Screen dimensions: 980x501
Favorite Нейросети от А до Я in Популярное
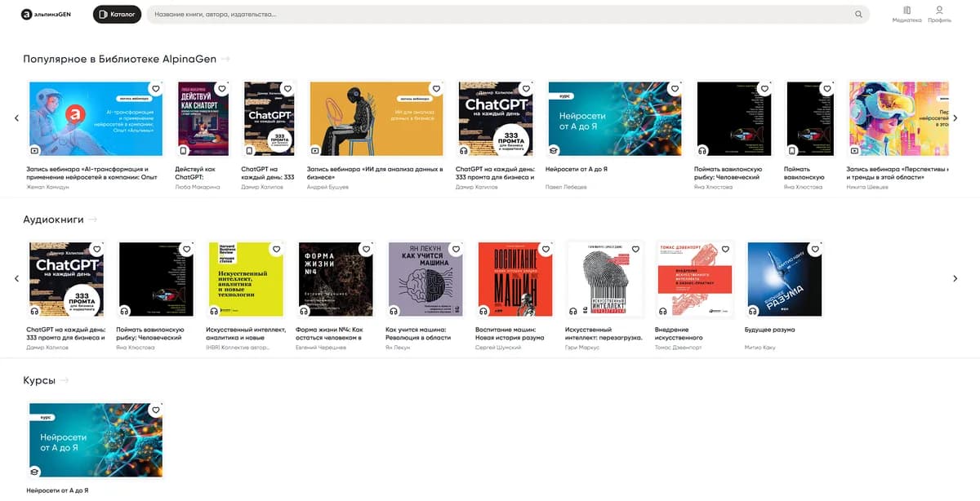click(x=674, y=88)
